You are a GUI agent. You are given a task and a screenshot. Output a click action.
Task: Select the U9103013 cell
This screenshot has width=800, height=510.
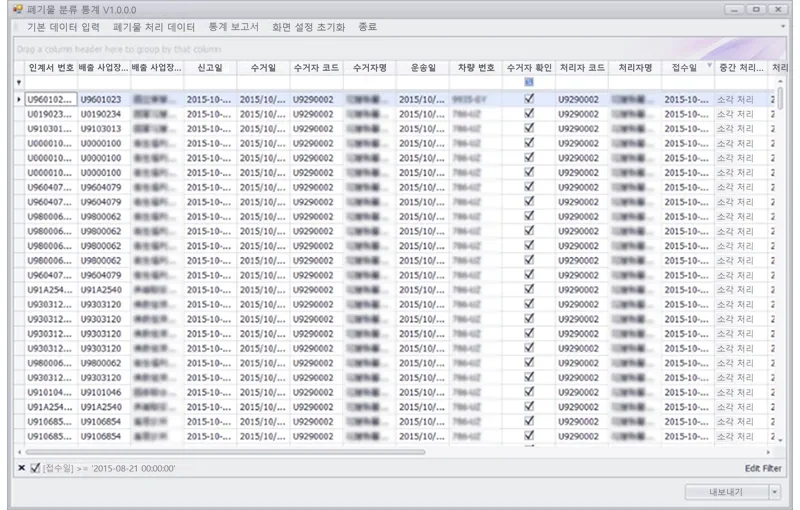coord(104,129)
